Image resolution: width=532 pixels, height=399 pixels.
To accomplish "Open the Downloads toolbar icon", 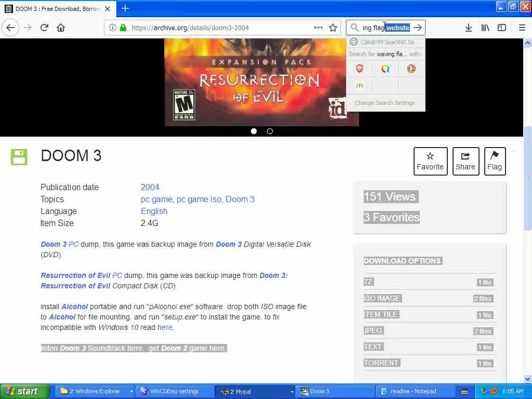I will pos(468,28).
